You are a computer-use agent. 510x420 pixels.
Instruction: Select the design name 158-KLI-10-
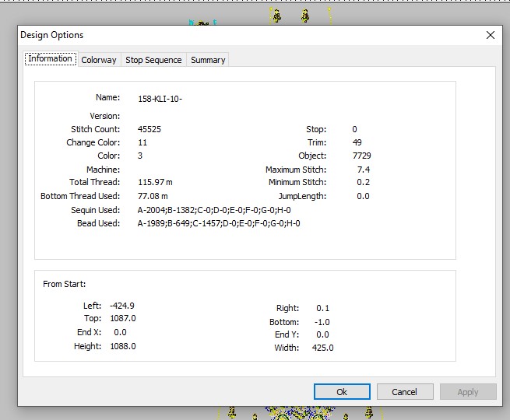point(160,99)
